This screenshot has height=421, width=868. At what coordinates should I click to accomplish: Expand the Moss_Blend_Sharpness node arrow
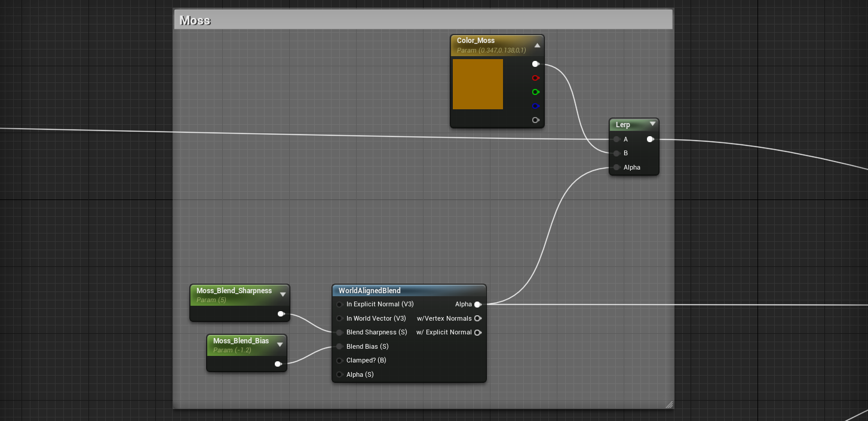click(x=283, y=294)
